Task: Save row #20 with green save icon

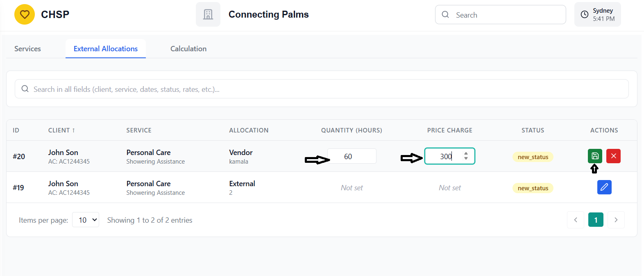Action: pyautogui.click(x=595, y=156)
